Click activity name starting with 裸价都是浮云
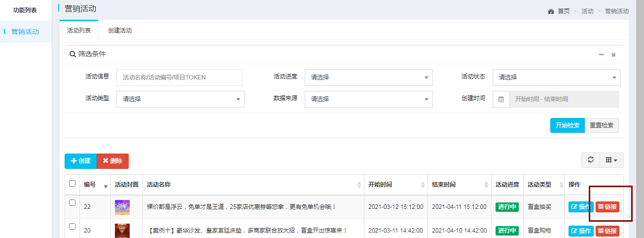Screen dimensions: 644x238 coord(242,207)
